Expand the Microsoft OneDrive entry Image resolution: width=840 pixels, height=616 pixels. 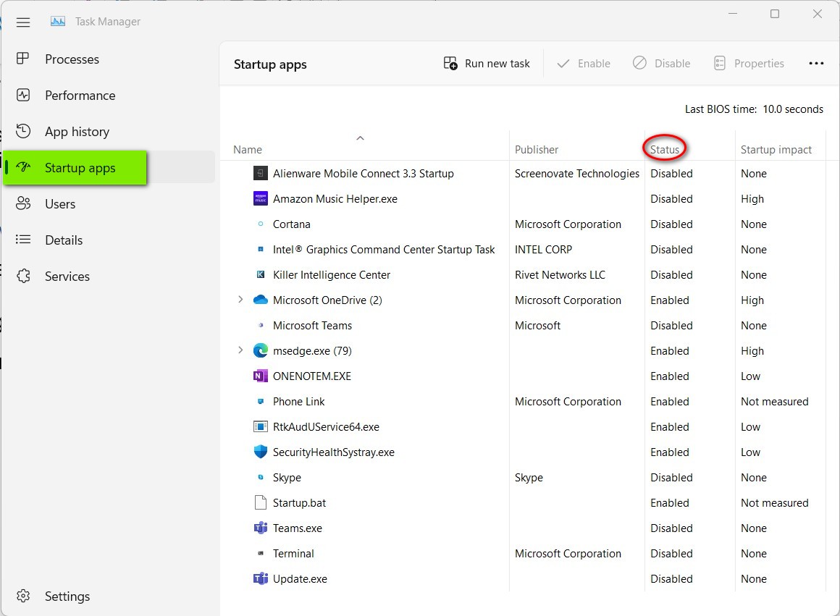point(240,300)
